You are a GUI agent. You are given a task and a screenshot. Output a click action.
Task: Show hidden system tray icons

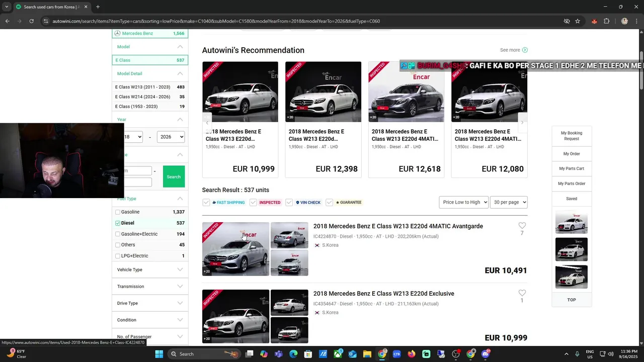click(x=566, y=354)
